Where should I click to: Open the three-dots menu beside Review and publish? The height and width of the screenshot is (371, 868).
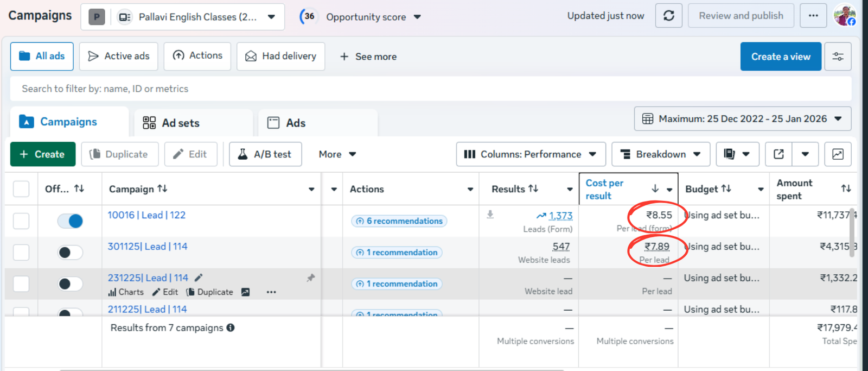(x=813, y=16)
